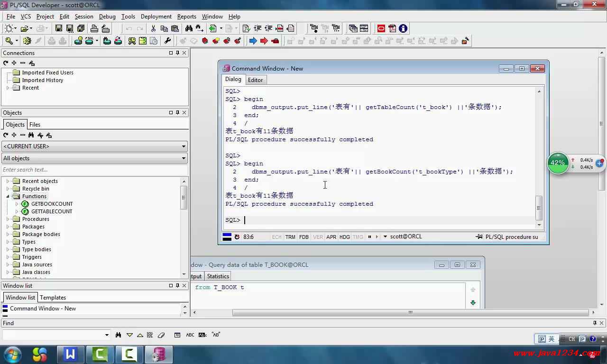Viewport: 607px width, 364px height.
Task: Select the Imported Fixed Users folder
Action: pyautogui.click(x=47, y=73)
